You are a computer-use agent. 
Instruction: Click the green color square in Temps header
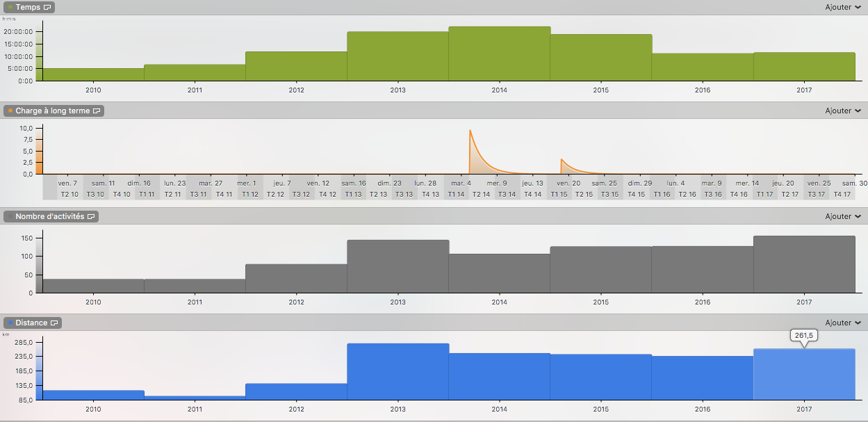10,8
